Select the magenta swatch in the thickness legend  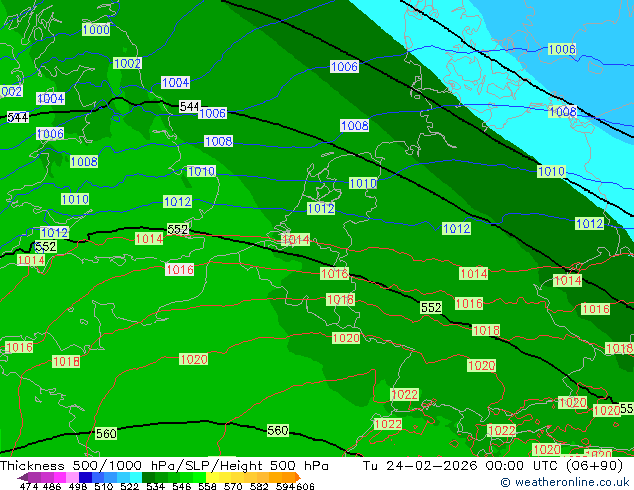coord(60,477)
